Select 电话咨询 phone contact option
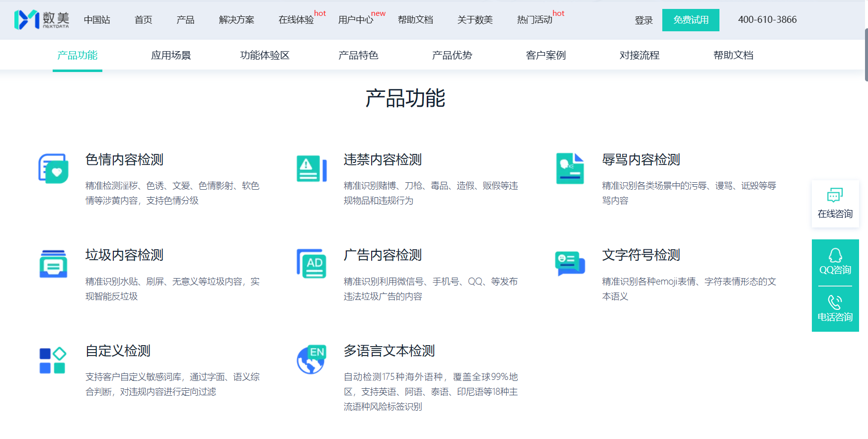This screenshot has height=439, width=868. 835,308
